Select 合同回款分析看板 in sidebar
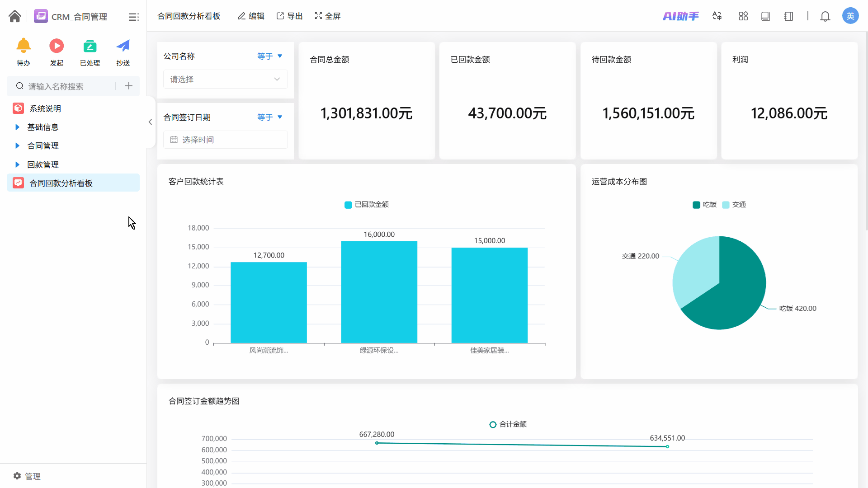 (x=61, y=183)
